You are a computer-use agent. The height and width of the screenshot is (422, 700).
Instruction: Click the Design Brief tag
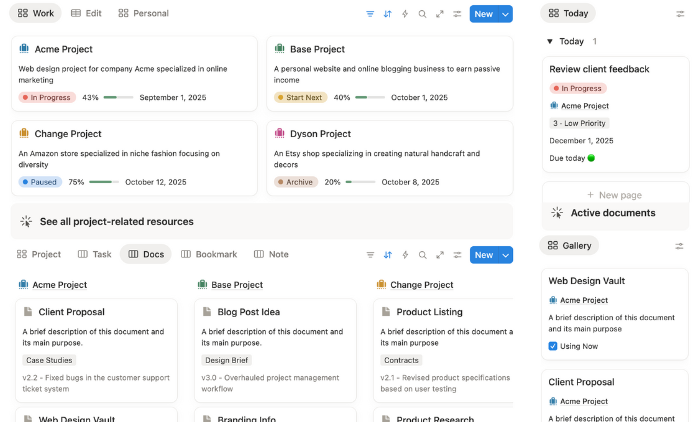(x=227, y=360)
